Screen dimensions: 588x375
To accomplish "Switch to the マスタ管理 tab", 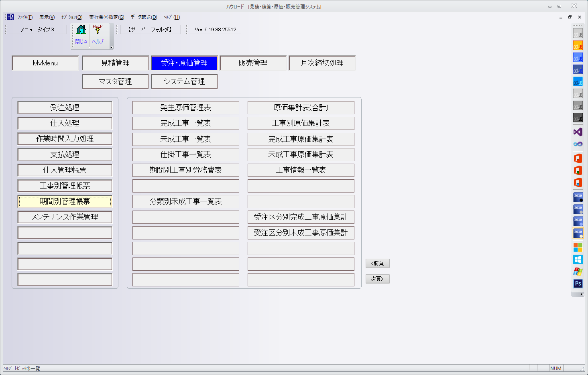I will pos(115,81).
